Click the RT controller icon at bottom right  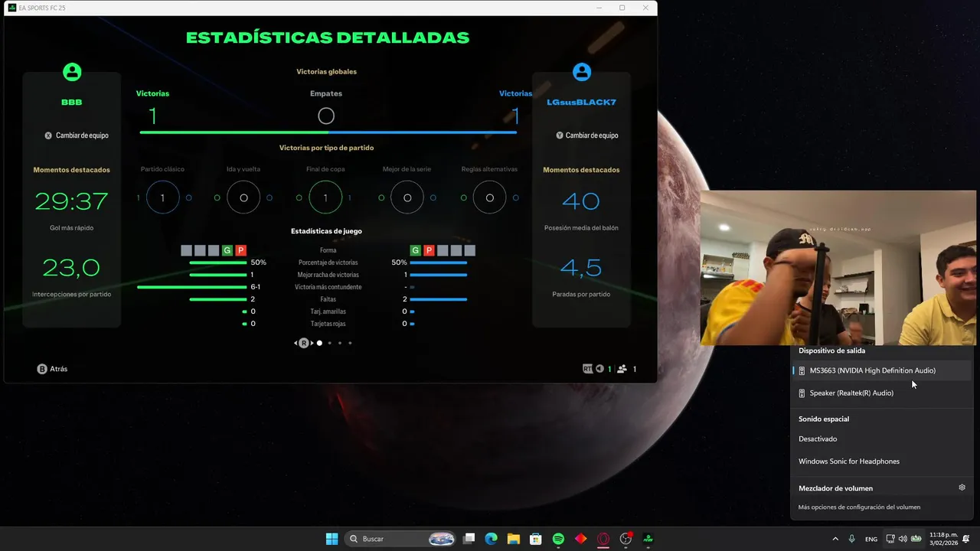click(587, 369)
